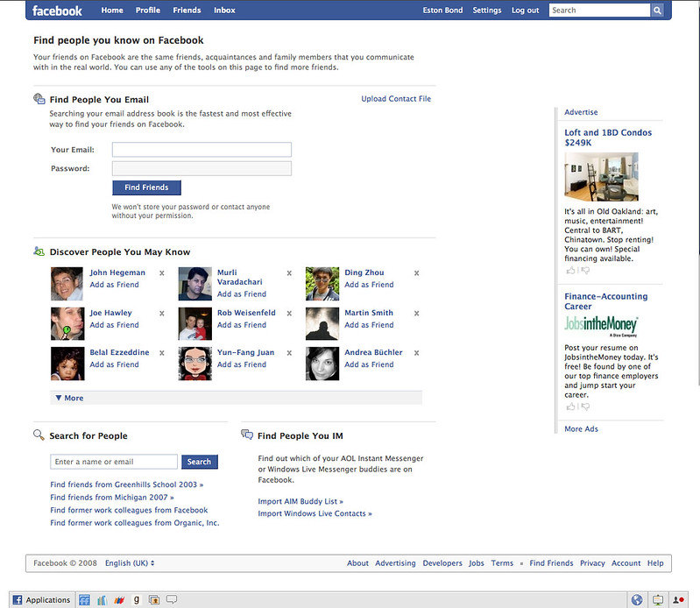Dismiss Ding Zhou suggestion with X
Screen dimensions: 700x608
416,273
